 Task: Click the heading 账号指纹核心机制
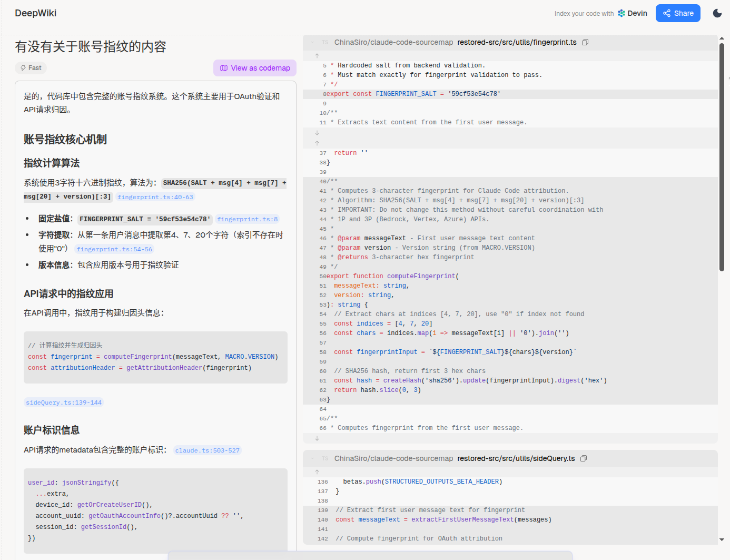pos(65,139)
